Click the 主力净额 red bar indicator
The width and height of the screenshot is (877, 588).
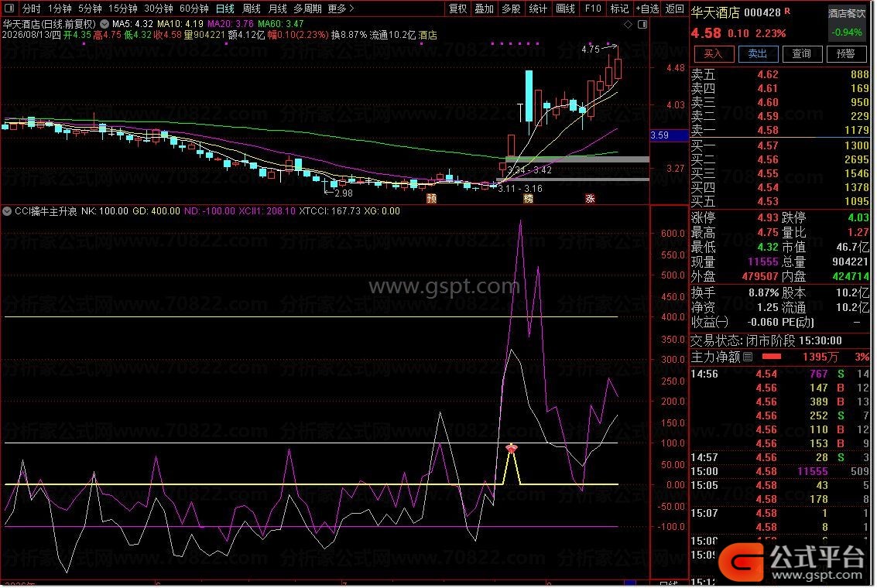(x=771, y=357)
